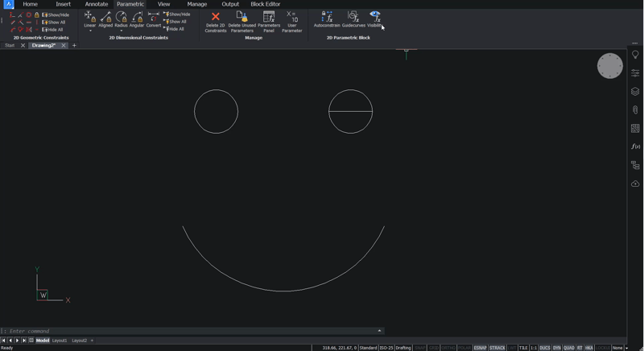Click the Guidecurves tool icon

click(x=353, y=16)
